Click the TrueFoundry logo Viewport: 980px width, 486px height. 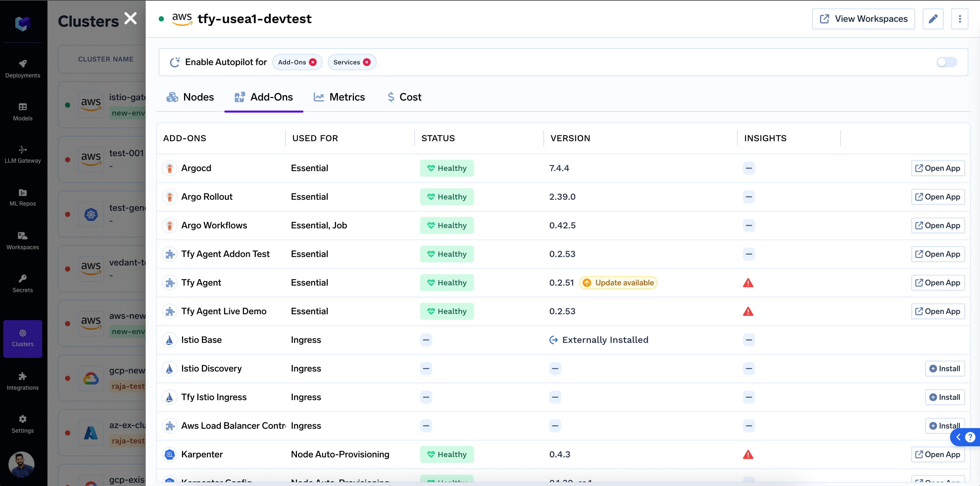pyautogui.click(x=22, y=23)
